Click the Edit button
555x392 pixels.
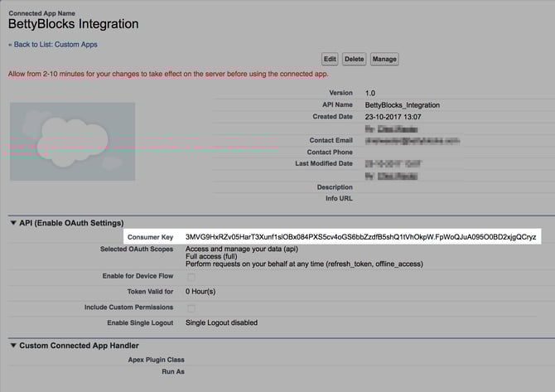(330, 59)
